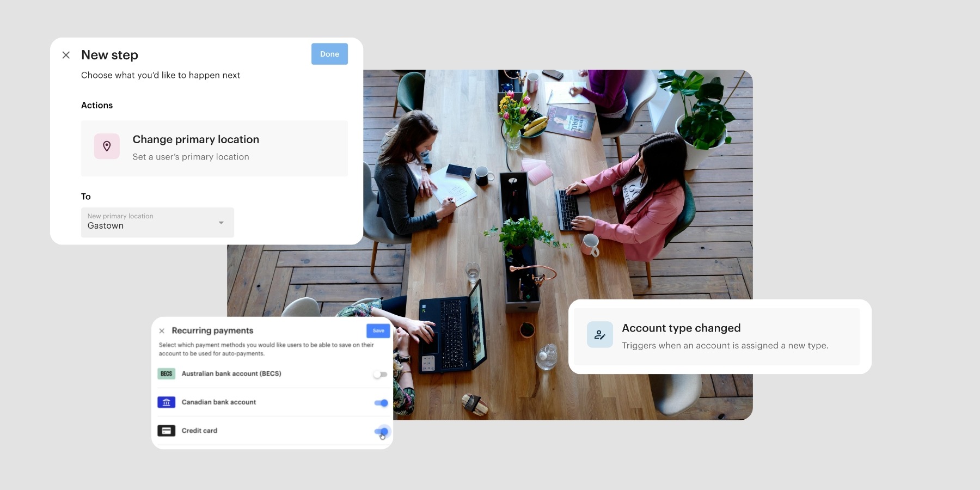Viewport: 980px width, 490px height.
Task: Click the Done button
Action: click(x=329, y=54)
